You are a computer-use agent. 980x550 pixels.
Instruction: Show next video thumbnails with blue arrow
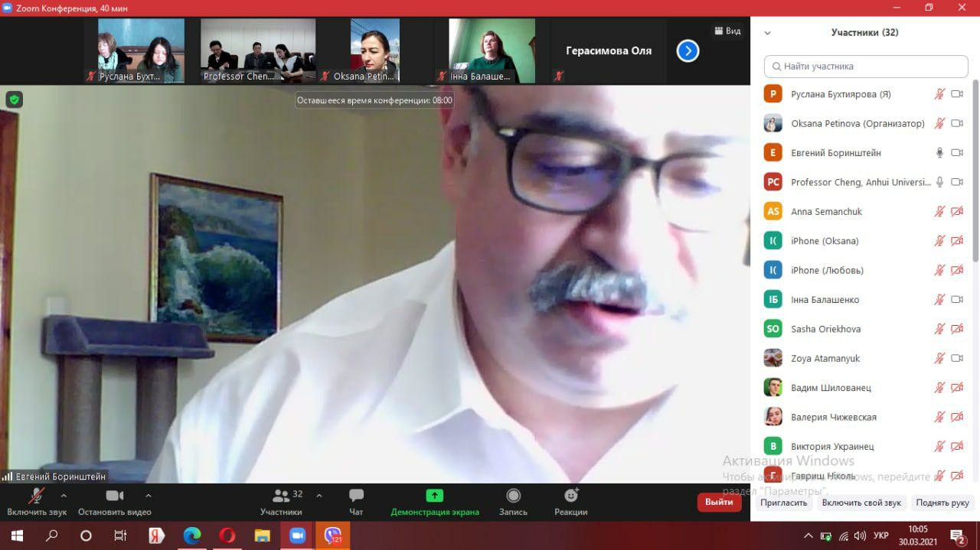688,51
